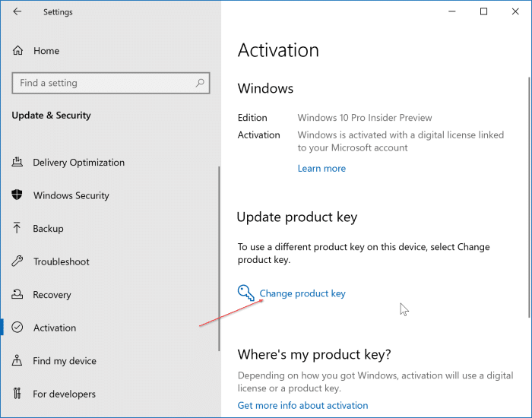
Task: Click the Delivery Optimization icon
Action: coord(17,162)
